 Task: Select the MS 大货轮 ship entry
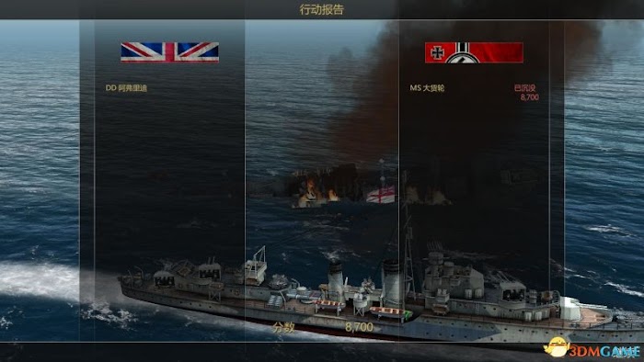pos(427,87)
